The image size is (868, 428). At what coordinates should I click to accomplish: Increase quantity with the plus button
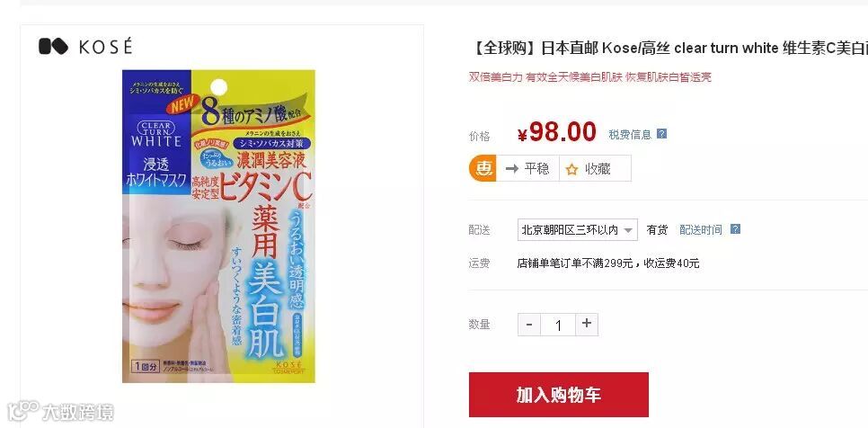[587, 325]
